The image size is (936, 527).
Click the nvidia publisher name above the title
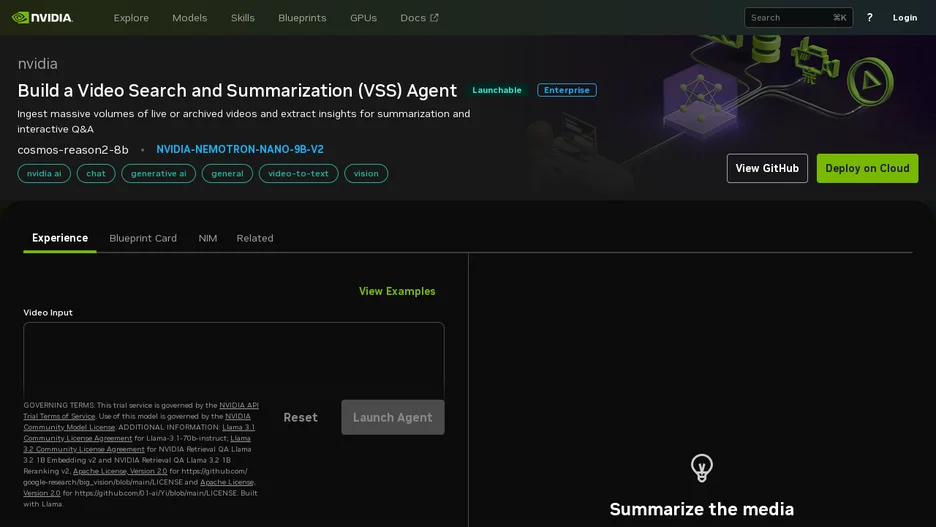38,64
